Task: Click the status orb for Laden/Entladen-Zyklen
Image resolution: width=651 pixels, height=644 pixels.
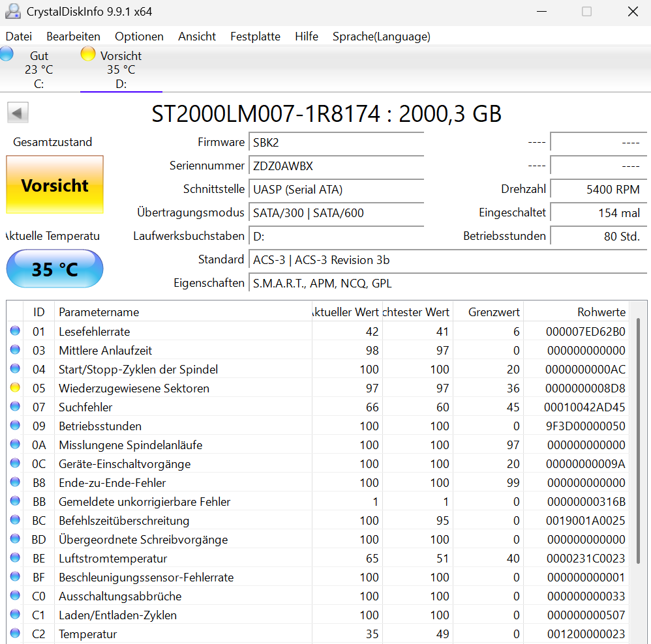Action: [x=15, y=614]
